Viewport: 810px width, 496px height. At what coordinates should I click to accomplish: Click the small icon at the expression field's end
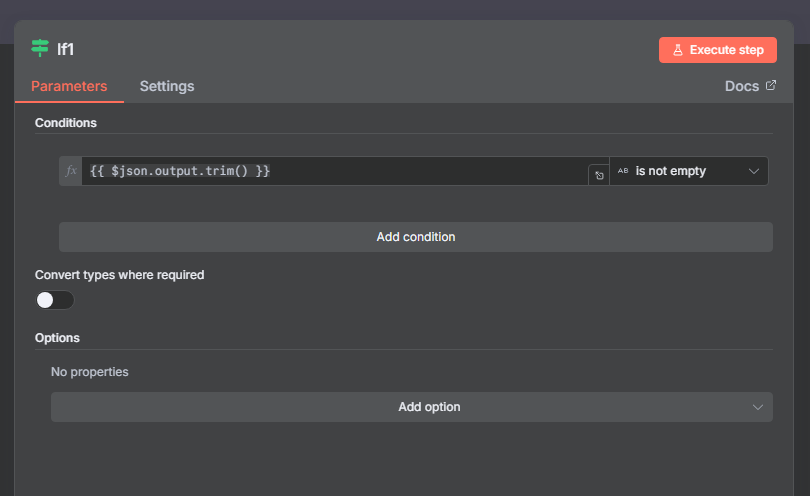599,175
